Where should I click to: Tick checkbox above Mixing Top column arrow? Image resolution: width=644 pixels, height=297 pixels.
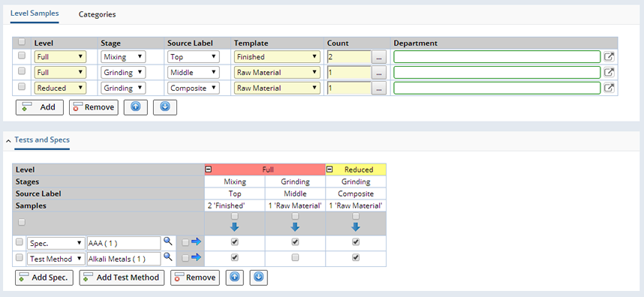tap(234, 216)
